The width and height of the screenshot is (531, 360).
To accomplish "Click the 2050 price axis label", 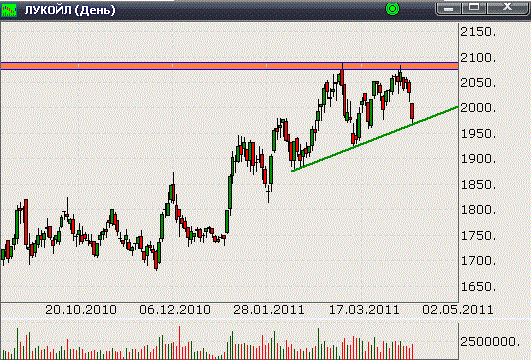I will pyautogui.click(x=478, y=83).
